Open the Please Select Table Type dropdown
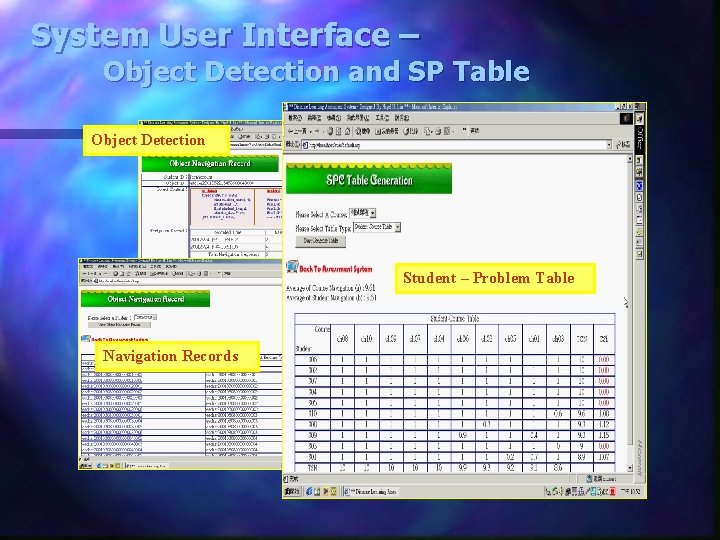The image size is (720, 540). [x=377, y=227]
